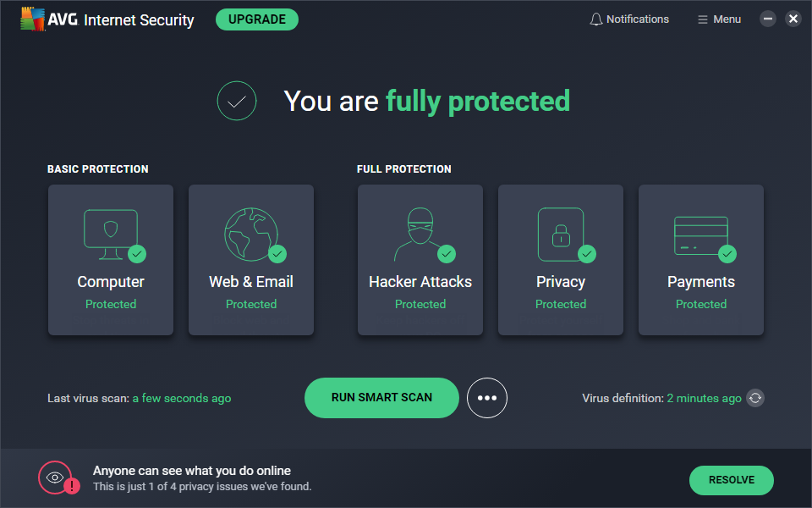Refresh virus definitions with the update icon
The image size is (812, 508).
pyautogui.click(x=755, y=398)
